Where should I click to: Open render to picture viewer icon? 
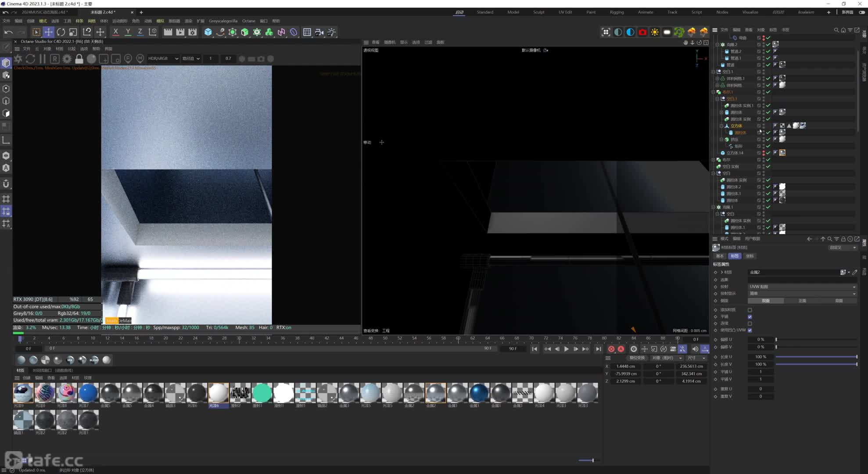180,32
